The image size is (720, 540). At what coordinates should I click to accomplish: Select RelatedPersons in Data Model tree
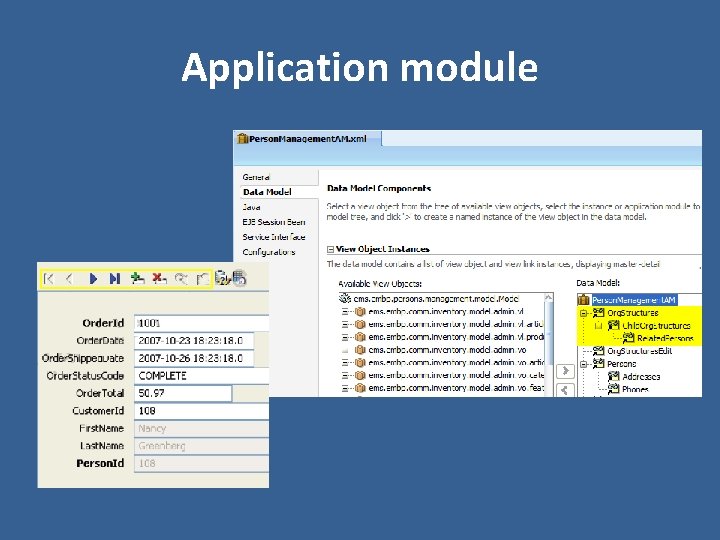665,338
